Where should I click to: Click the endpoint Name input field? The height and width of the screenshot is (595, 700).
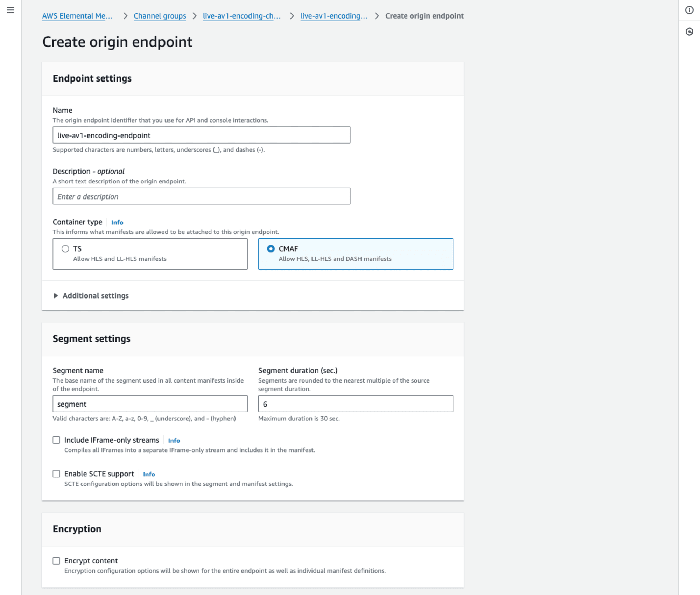tap(201, 135)
